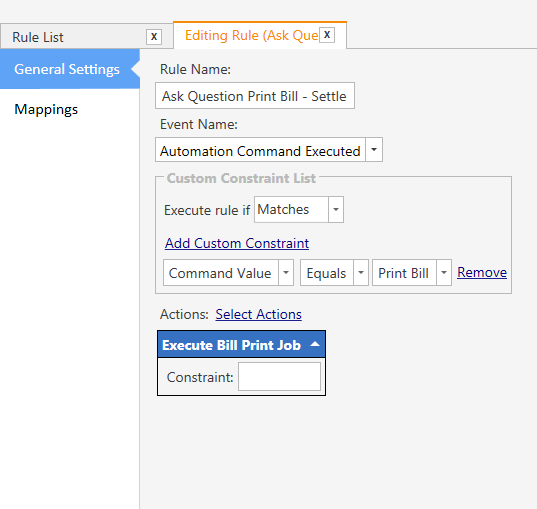537x509 pixels.
Task: Open the Print Bill value dropdown arrow
Action: tap(444, 273)
